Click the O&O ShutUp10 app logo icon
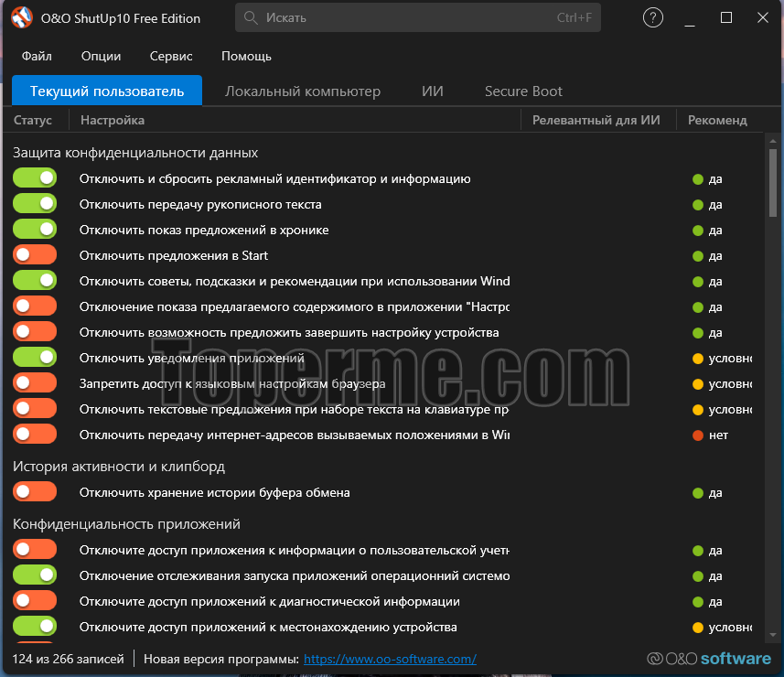 point(22,18)
